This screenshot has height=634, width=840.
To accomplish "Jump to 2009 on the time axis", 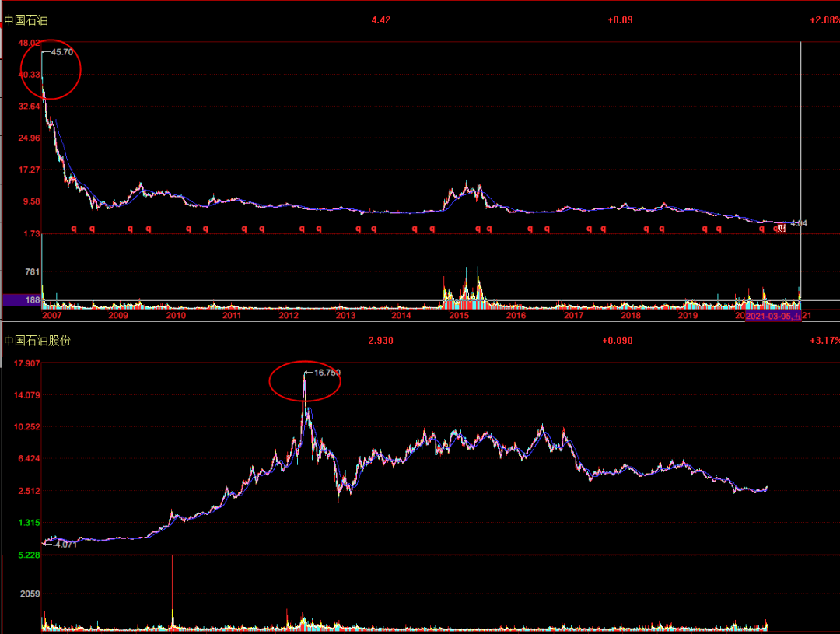I will coord(118,315).
